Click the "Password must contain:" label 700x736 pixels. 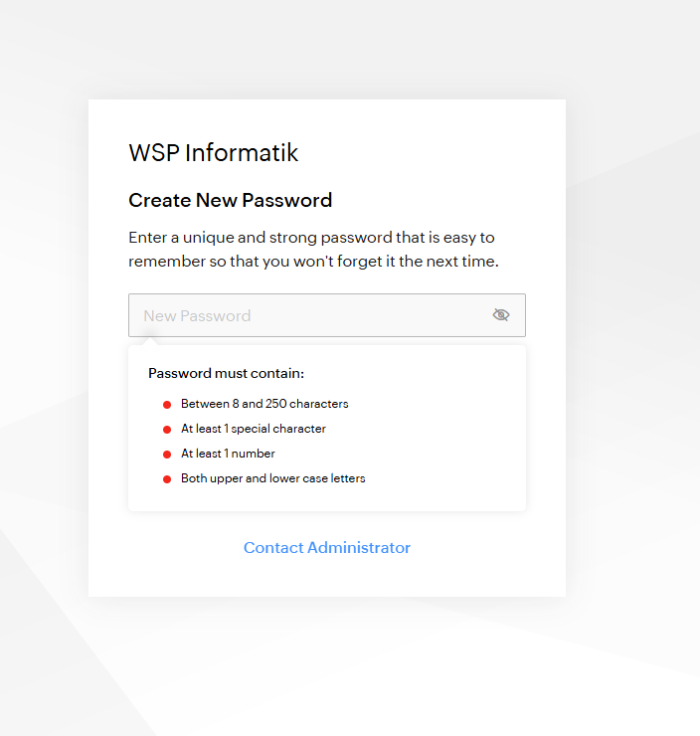226,374
